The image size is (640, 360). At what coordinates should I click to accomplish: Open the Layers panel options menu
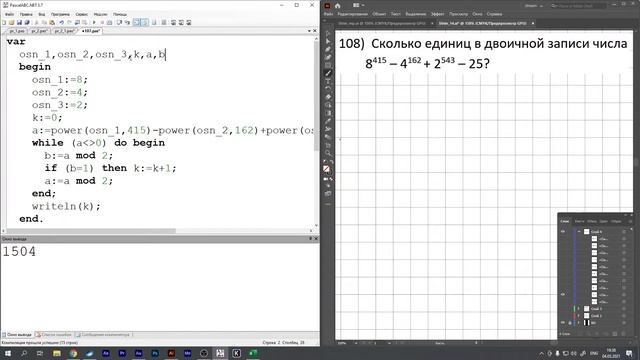630,222
